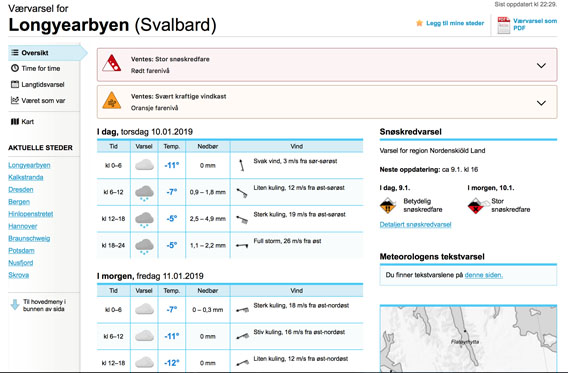This screenshot has height=373, width=568.
Task: Click precipitation 0 – 0,3 mm cell
Action: coord(208,310)
